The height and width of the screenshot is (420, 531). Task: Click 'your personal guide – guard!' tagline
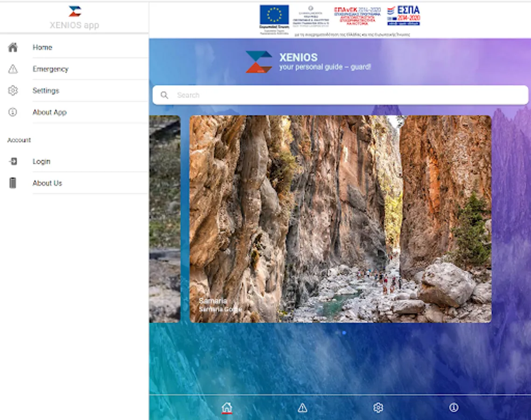tap(325, 67)
